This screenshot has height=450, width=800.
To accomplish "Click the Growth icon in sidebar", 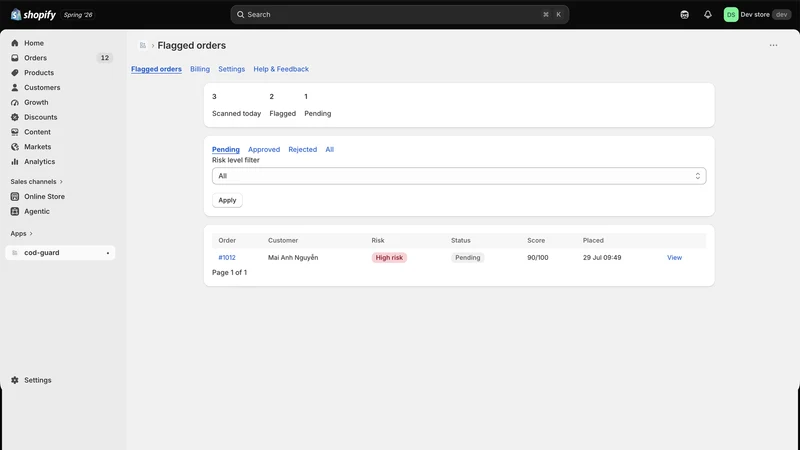I will [15, 103].
